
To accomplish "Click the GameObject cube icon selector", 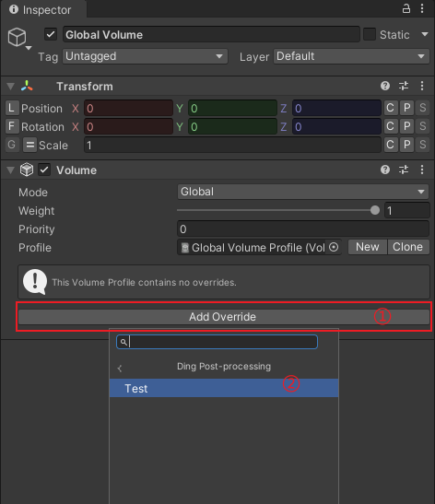I will point(19,39).
